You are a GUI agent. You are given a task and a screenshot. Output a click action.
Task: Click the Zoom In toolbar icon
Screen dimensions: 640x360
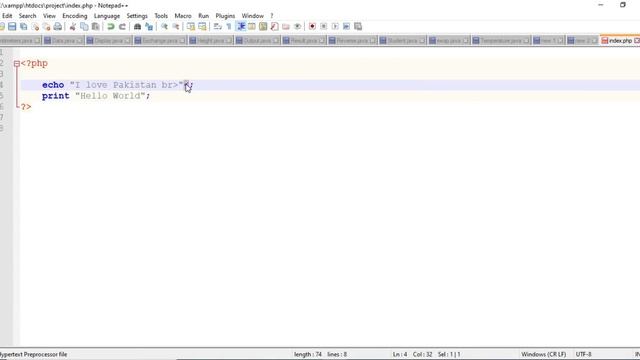click(x=164, y=27)
